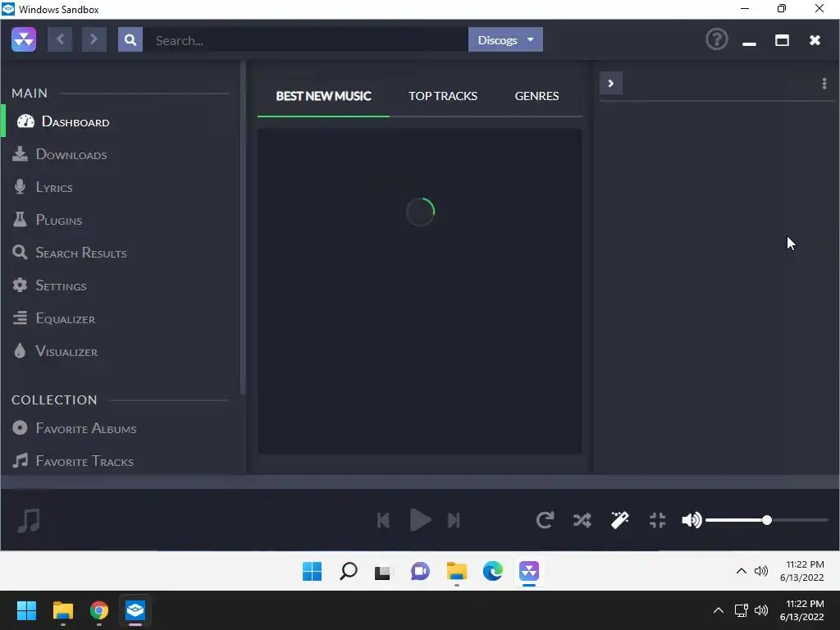Click the track seek bar above the player

420,481
